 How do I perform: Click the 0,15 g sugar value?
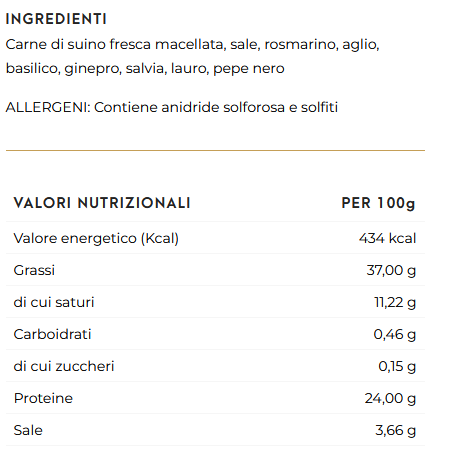(x=397, y=366)
